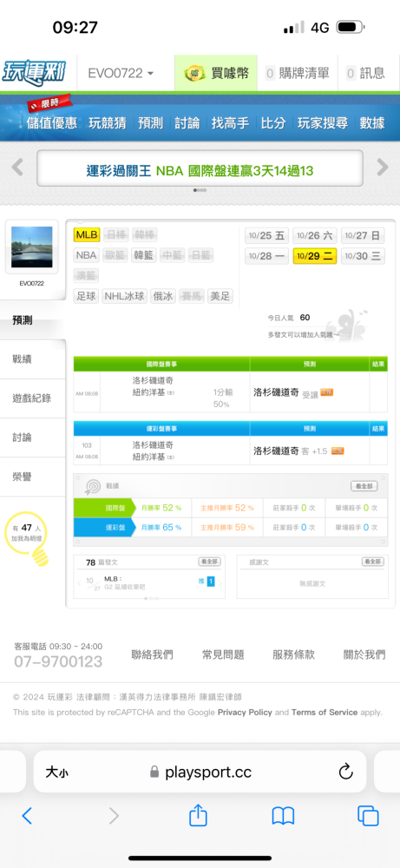Tap the 大小 text size control
This screenshot has height=868, width=400.
57,773
